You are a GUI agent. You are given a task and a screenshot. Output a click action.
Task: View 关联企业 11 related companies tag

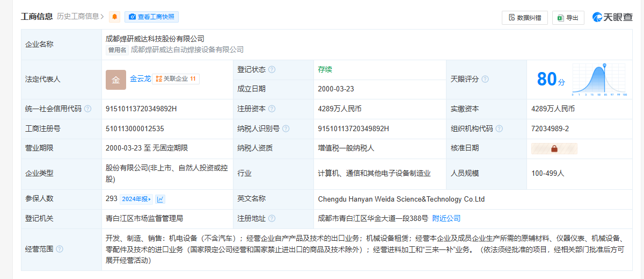coord(175,79)
